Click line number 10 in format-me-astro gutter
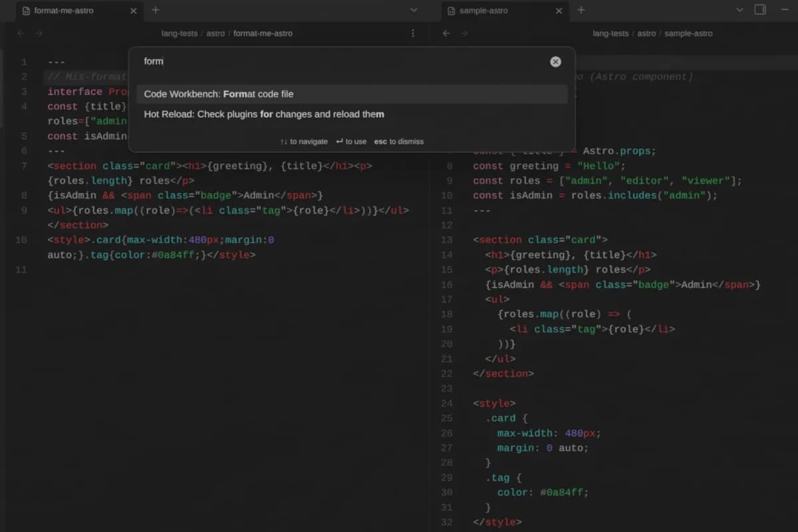 coord(21,240)
